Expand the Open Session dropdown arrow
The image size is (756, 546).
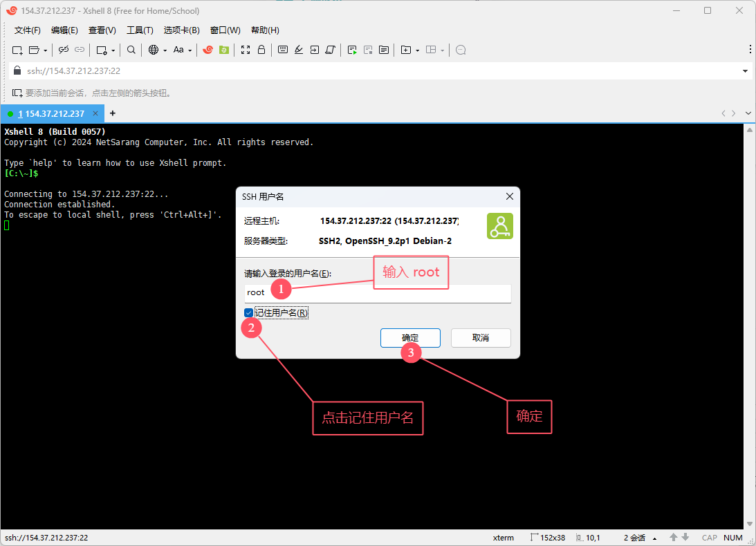click(x=46, y=50)
